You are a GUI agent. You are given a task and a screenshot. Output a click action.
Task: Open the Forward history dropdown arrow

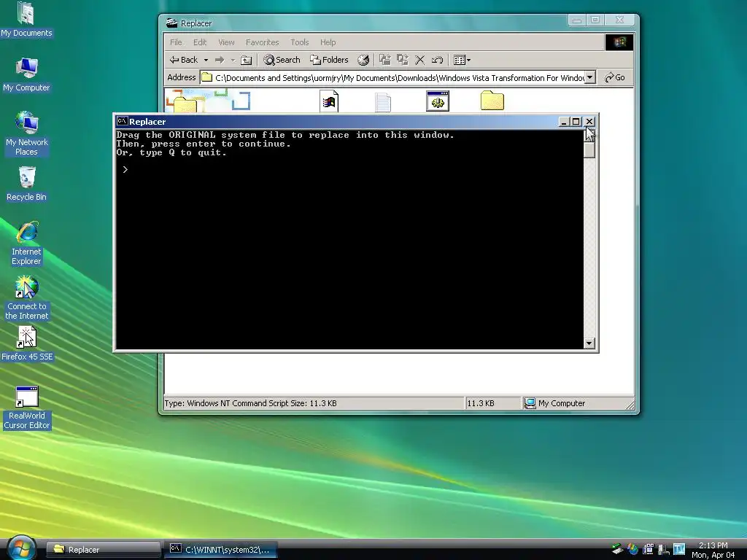[x=233, y=60]
